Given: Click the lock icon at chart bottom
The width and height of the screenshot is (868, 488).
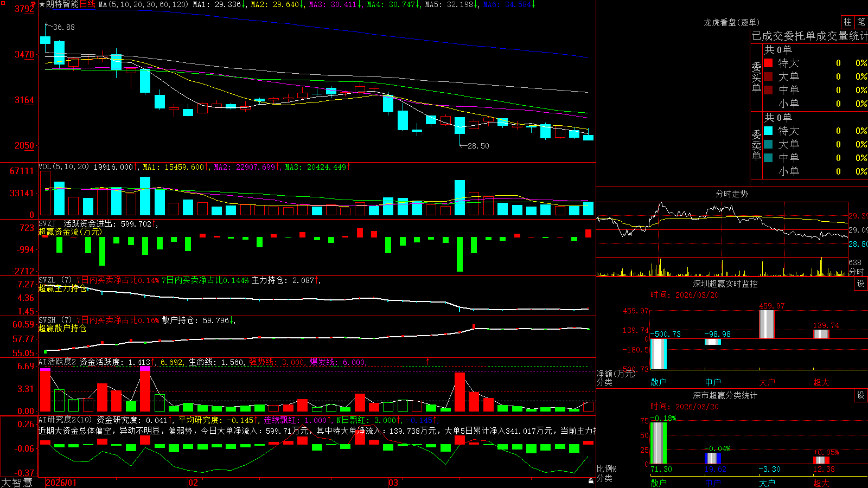Looking at the screenshot, I should (591, 481).
